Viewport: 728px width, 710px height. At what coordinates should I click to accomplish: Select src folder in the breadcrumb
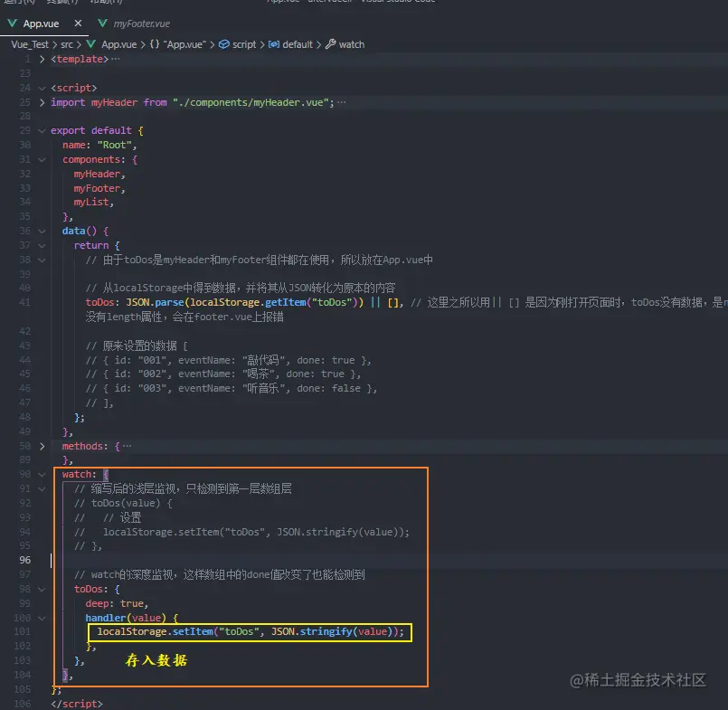pos(67,44)
